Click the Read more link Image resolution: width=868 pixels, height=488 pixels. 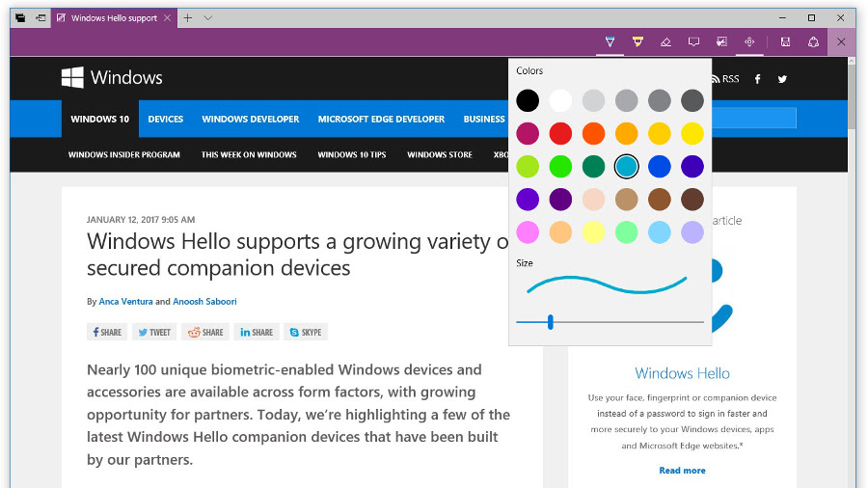coord(682,471)
